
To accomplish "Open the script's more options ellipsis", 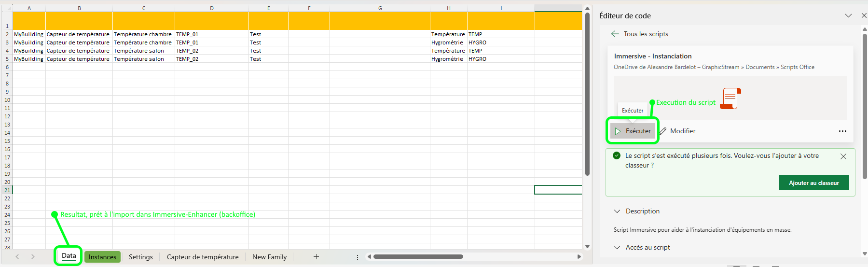I will pyautogui.click(x=842, y=131).
